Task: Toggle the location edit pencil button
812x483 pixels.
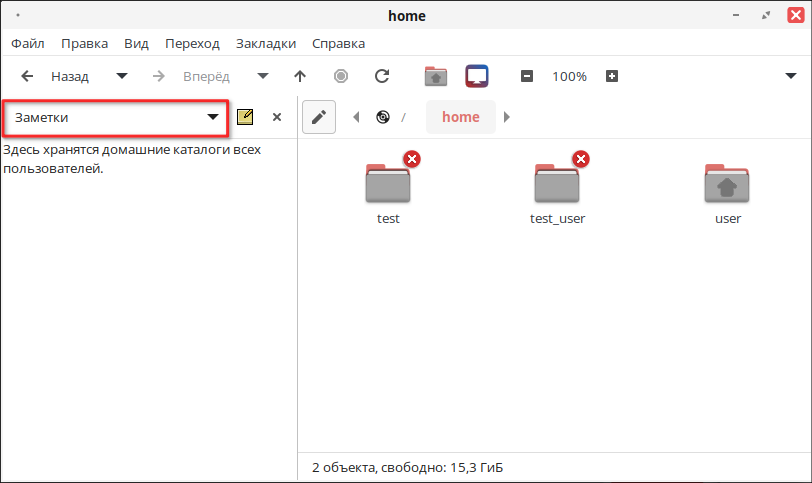Action: pos(319,117)
